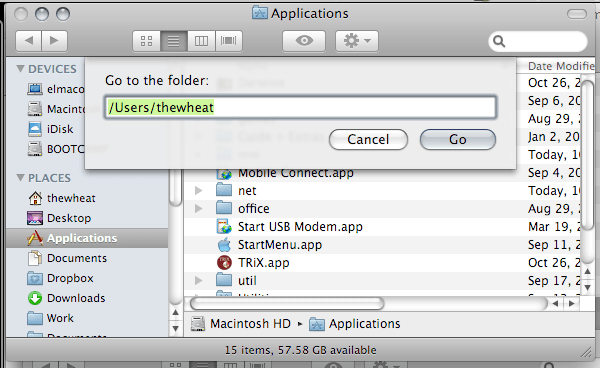Click the Go to the folder path field

pyautogui.click(x=300, y=107)
